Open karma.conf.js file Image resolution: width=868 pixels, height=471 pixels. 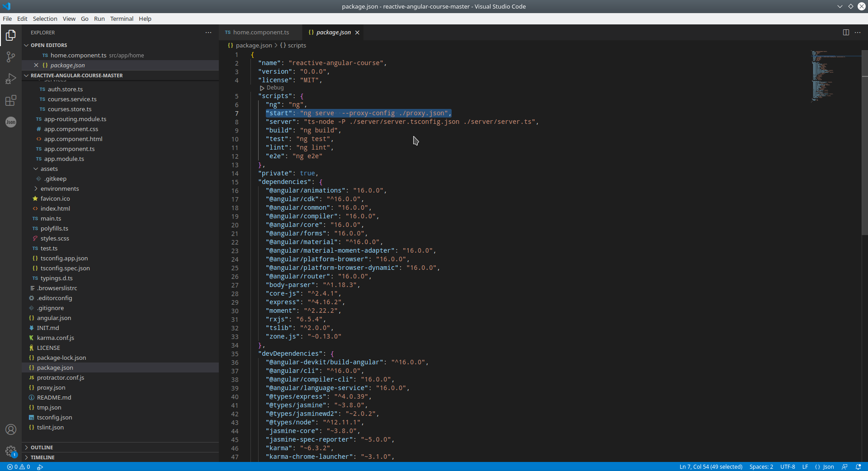(120, 338)
